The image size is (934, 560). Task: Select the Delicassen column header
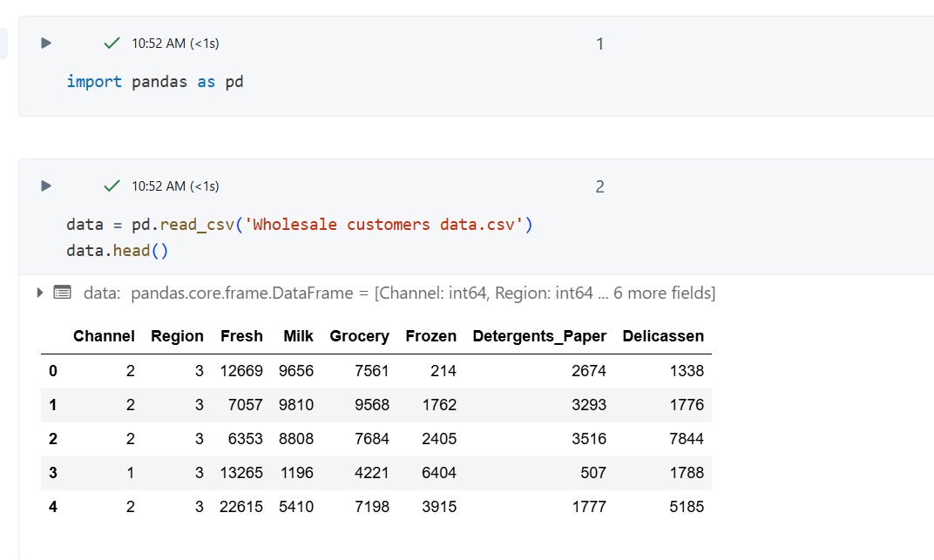coord(663,336)
